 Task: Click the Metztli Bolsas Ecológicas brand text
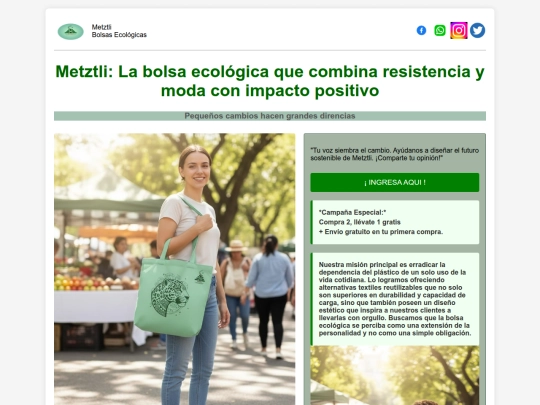[119, 31]
